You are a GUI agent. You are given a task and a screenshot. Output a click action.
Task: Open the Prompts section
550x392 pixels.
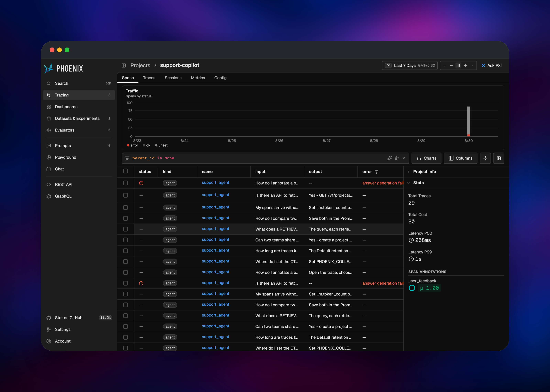pos(79,145)
